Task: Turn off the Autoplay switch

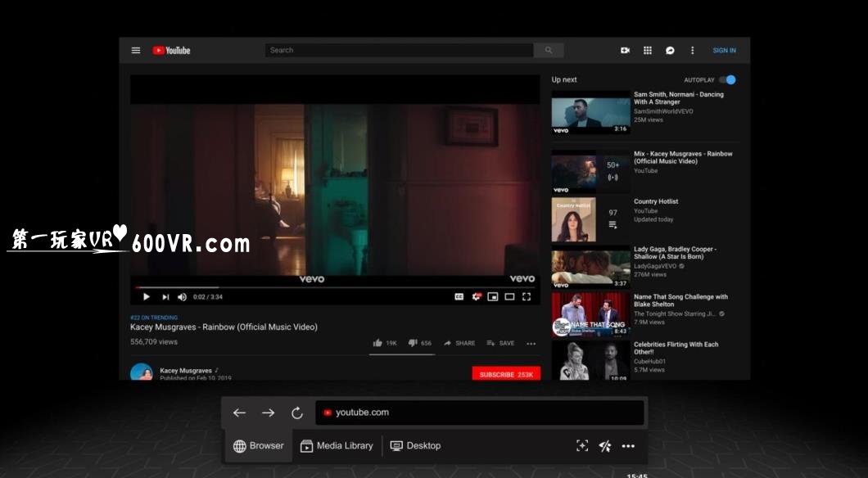Action: [x=727, y=80]
